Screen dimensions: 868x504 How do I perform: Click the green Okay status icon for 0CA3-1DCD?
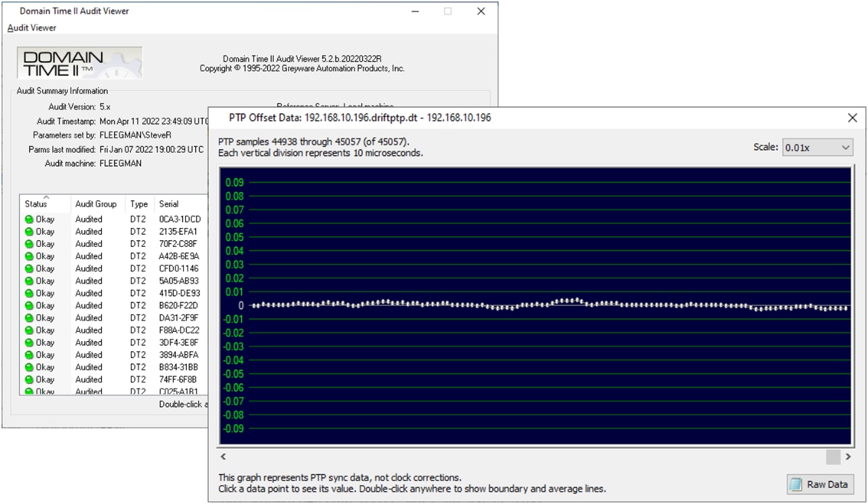[x=29, y=219]
